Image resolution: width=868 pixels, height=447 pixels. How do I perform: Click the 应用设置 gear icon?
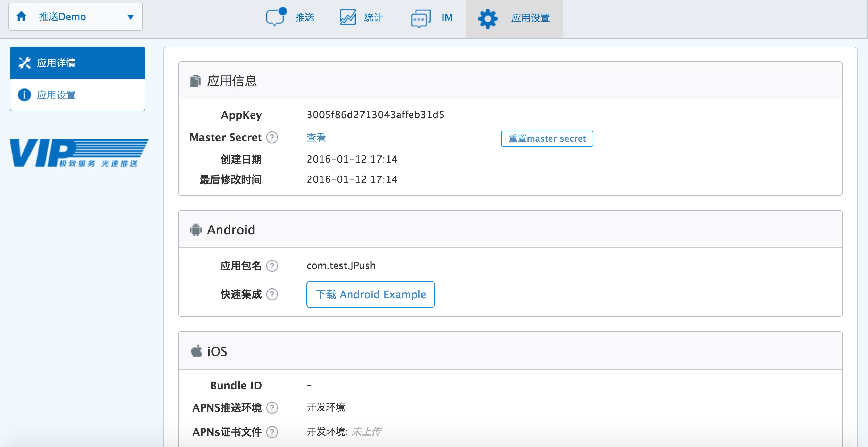click(488, 18)
